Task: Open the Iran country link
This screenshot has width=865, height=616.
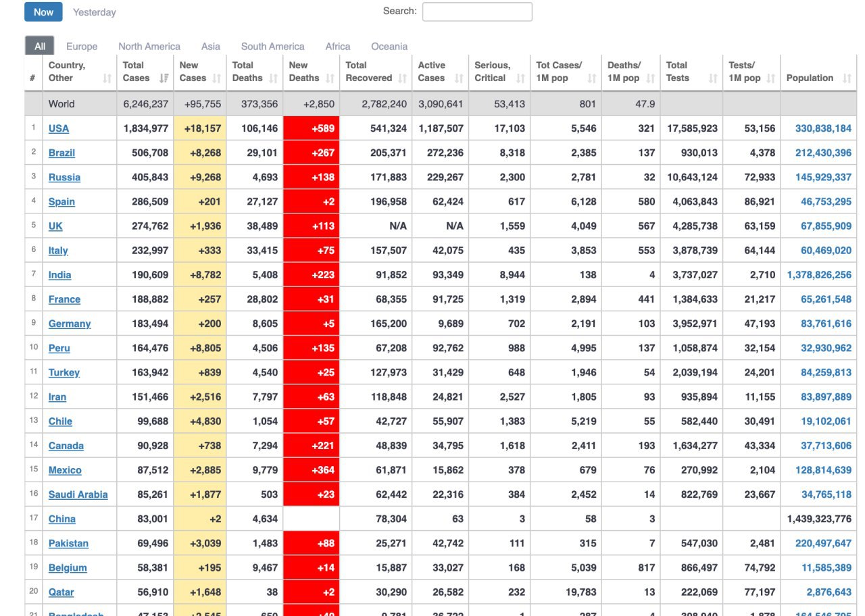Action: (57, 396)
